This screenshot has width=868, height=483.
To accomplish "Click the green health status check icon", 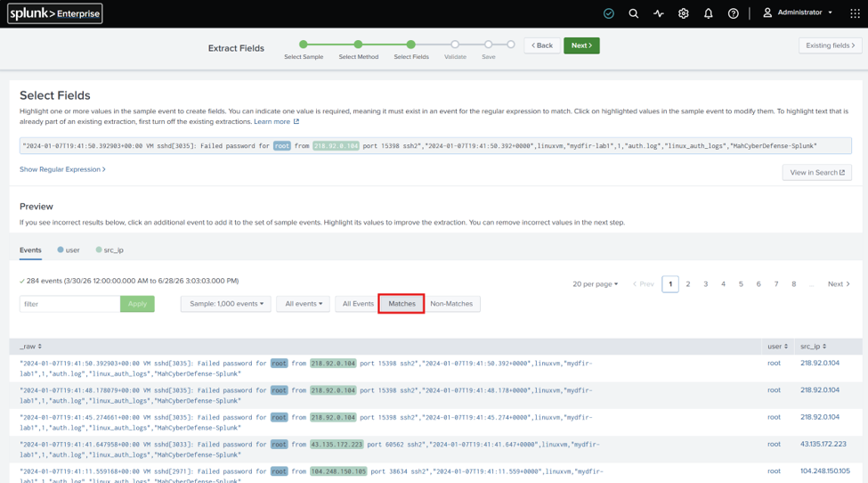I will tap(608, 13).
